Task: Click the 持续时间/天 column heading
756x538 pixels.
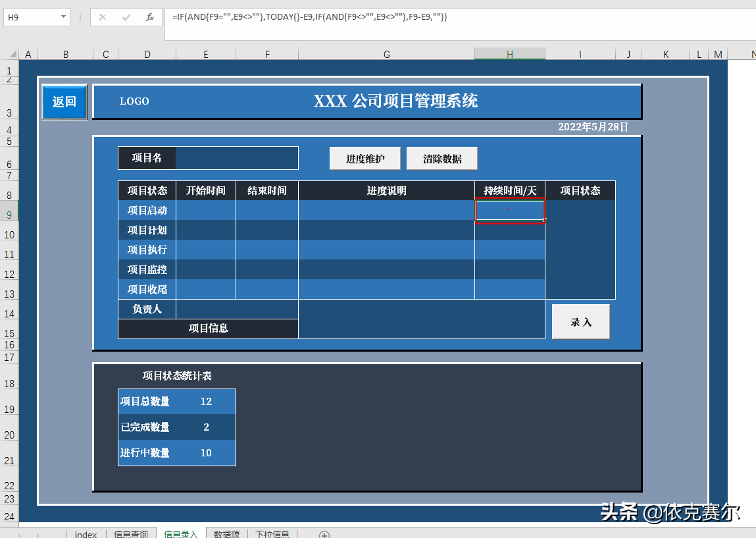Action: click(510, 190)
